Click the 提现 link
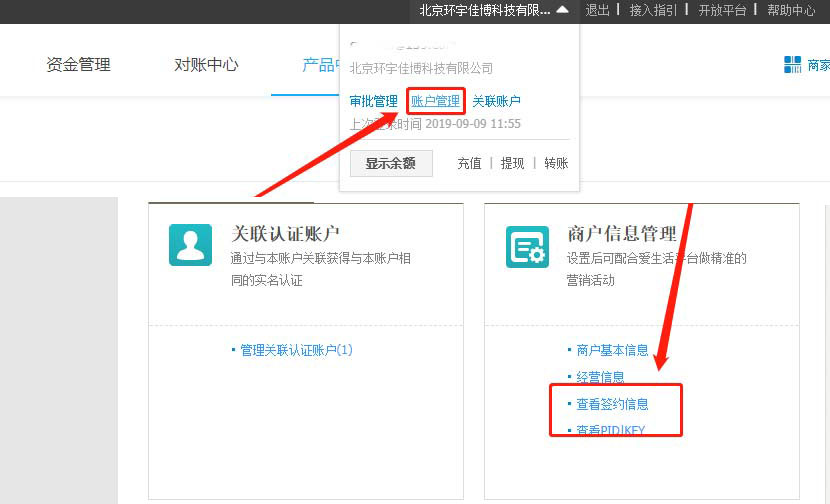Image resolution: width=830 pixels, height=504 pixels. pos(512,163)
